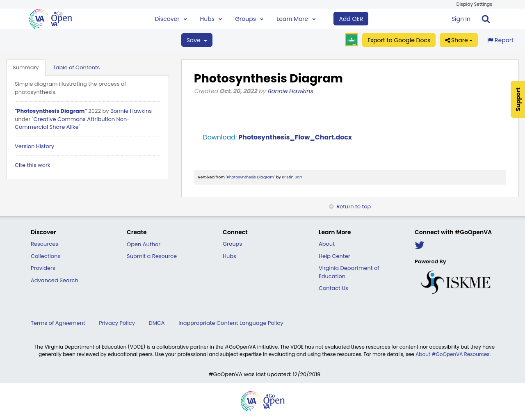
Task: Switch to the Table of Contents tab
Action: coord(76,66)
